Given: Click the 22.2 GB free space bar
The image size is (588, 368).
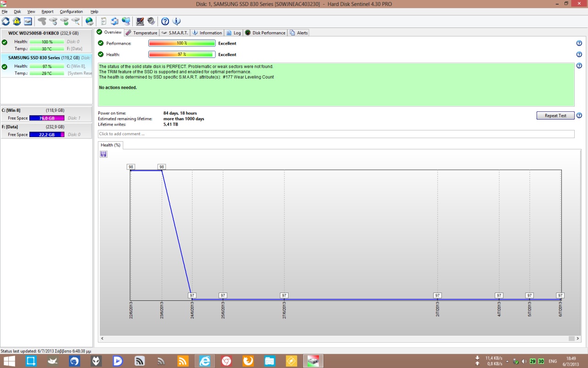Looking at the screenshot, I should (47, 135).
